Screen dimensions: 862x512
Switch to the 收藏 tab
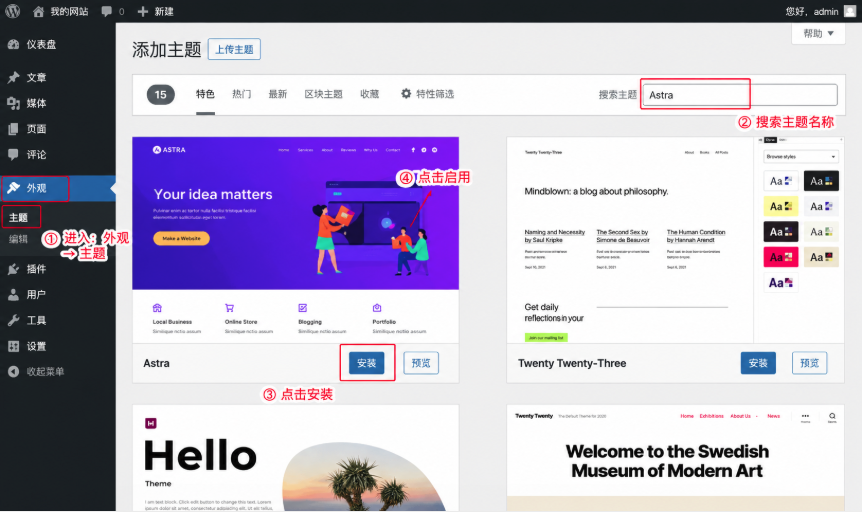369,95
